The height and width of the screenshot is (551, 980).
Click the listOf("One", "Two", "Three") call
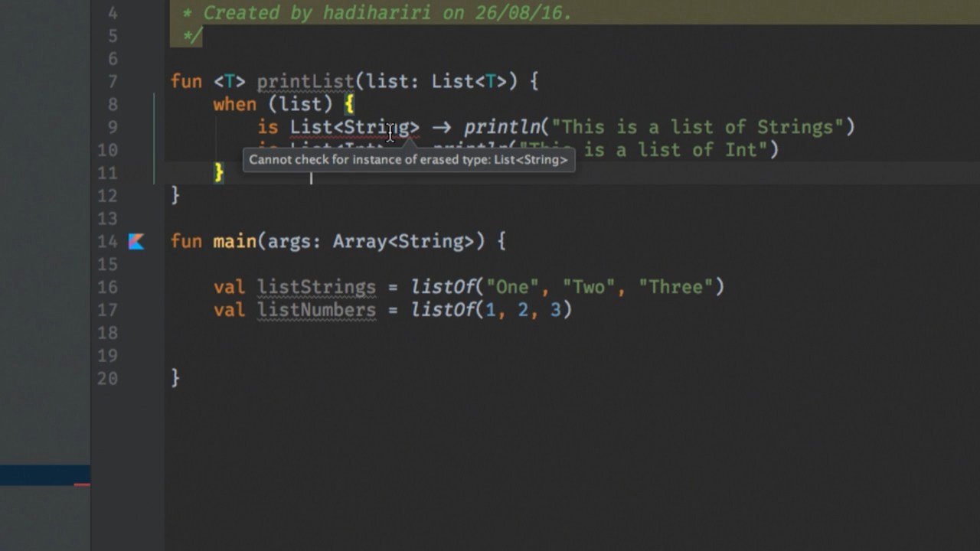pyautogui.click(x=567, y=288)
